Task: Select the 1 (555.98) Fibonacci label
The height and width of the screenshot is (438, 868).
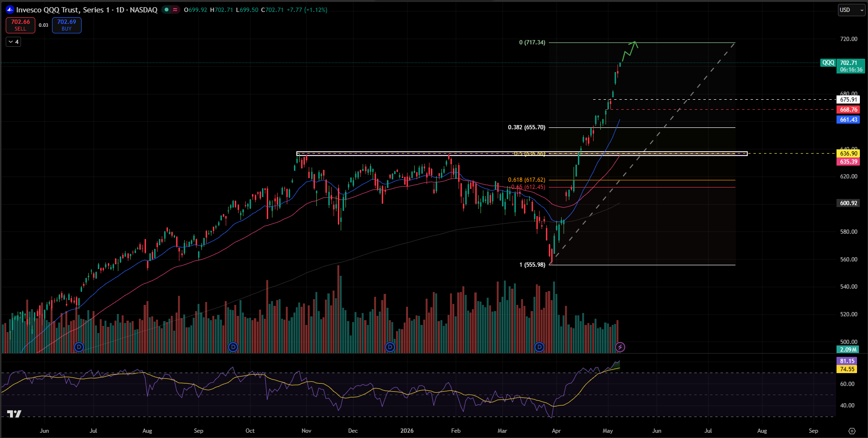Action: coord(532,265)
